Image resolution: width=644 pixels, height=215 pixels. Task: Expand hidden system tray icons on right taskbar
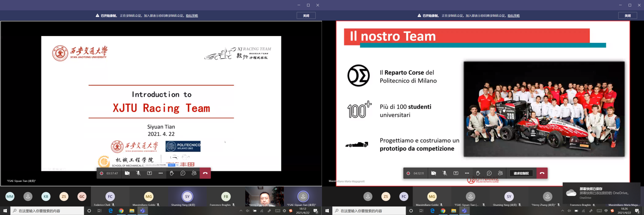pos(563,211)
